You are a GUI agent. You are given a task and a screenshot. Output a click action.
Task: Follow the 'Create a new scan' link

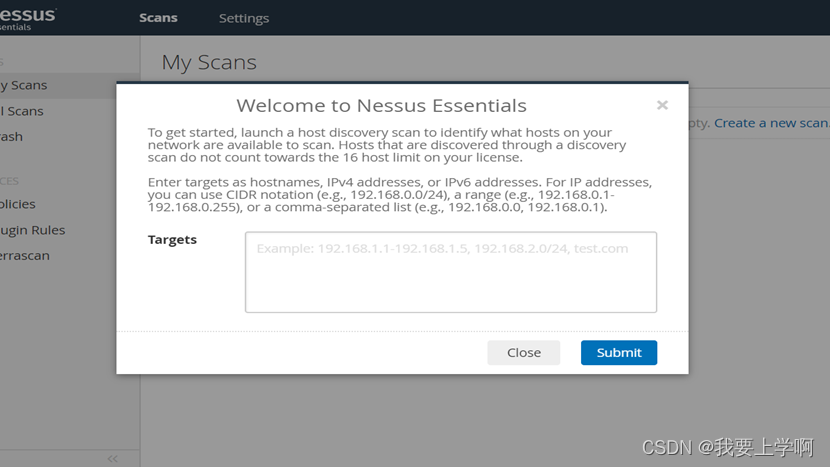coord(771,123)
